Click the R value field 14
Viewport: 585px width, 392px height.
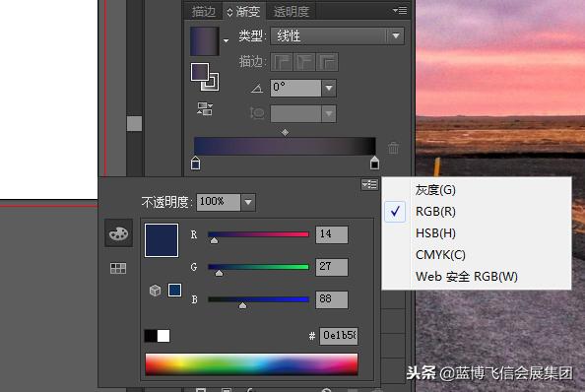coord(332,234)
